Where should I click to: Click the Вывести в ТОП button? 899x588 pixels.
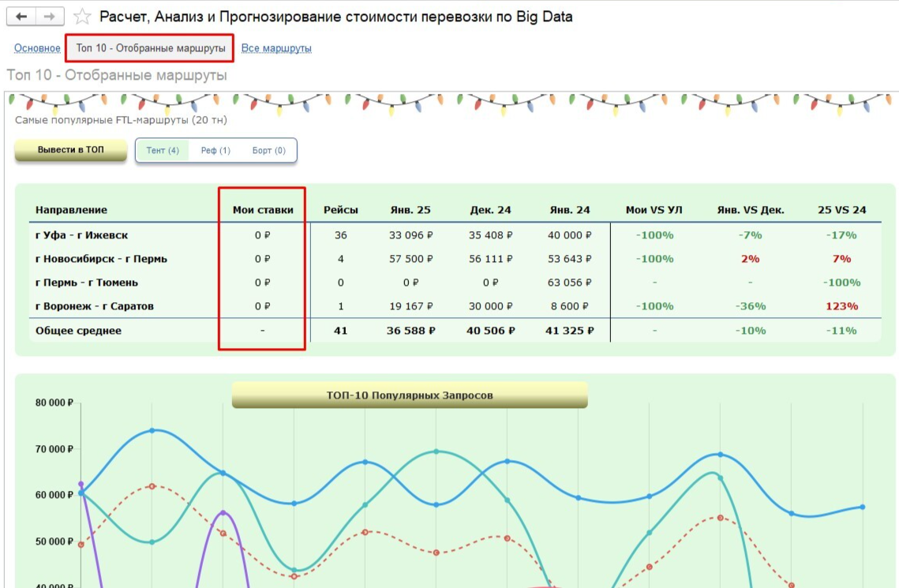(x=70, y=150)
